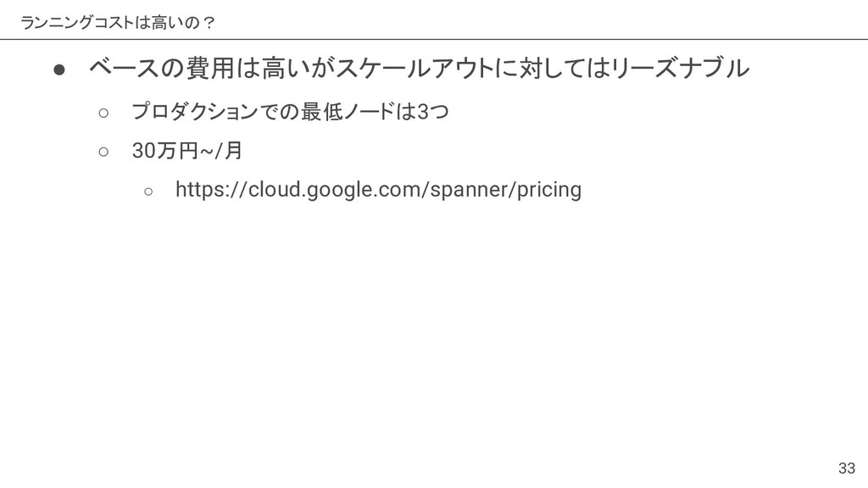This screenshot has height=488, width=868.
Task: Click the horizontal divider line under the title
Action: 434,39
